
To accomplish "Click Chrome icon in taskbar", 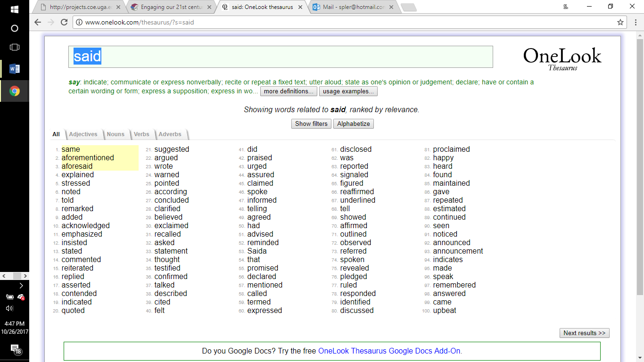I will (x=14, y=91).
